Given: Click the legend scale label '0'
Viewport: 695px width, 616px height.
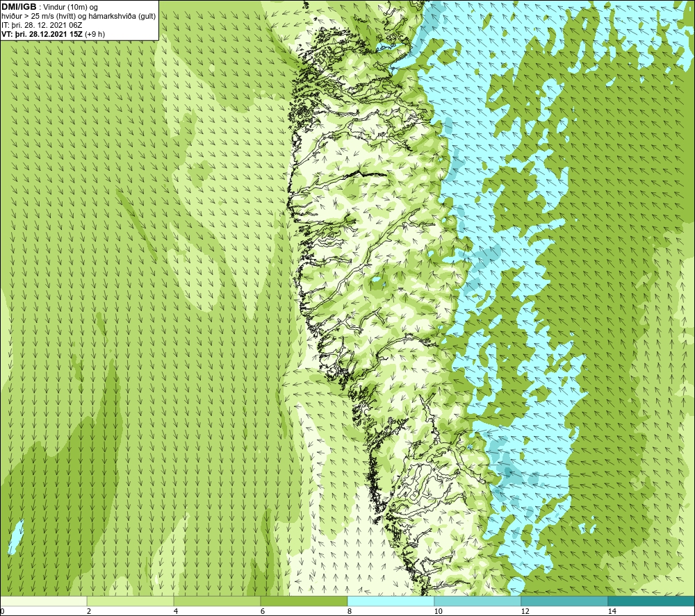Looking at the screenshot, I should (x=2, y=612).
